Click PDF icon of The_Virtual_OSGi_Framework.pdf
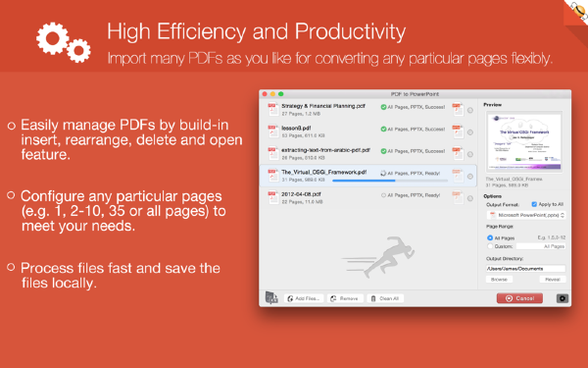 [273, 176]
